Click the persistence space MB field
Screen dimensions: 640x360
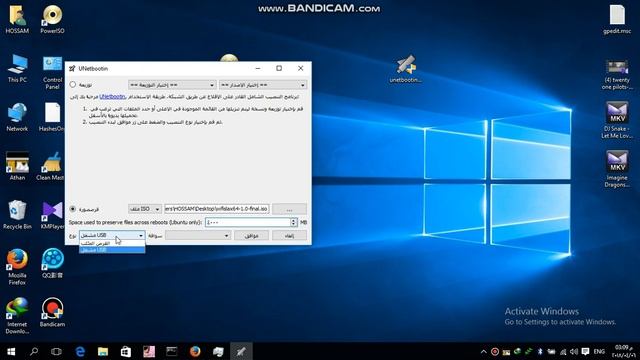247,222
